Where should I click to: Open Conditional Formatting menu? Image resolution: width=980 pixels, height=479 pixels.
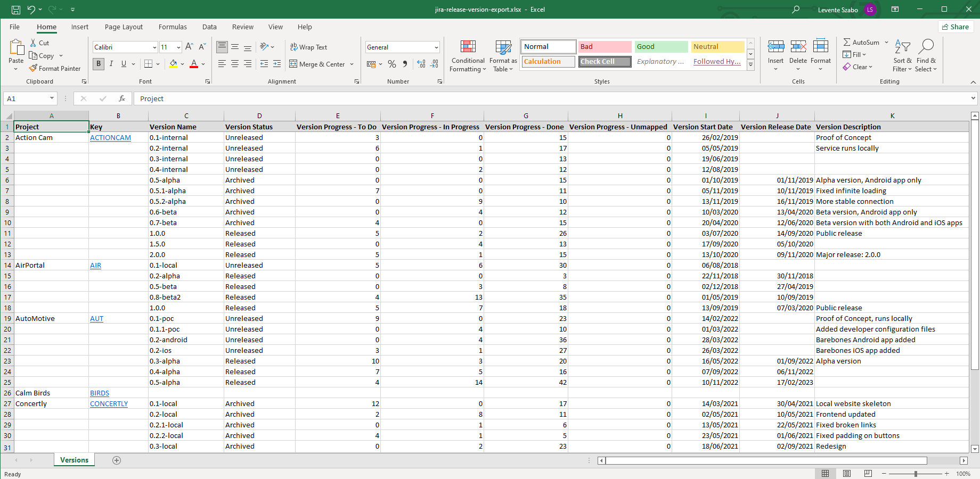click(468, 56)
